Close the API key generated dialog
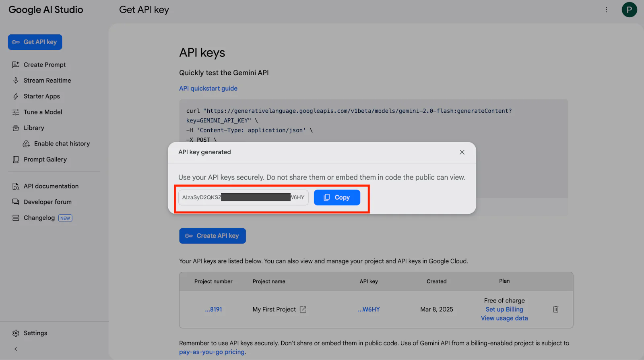The width and height of the screenshot is (644, 360). click(462, 152)
